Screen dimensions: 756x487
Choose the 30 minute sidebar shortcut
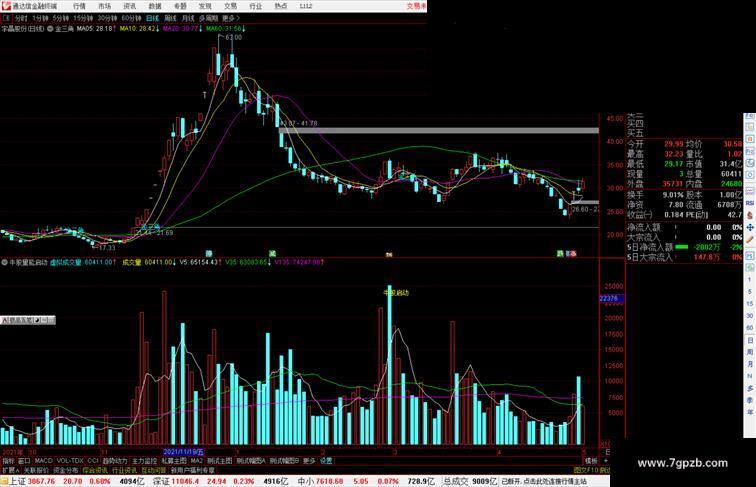coord(750,316)
